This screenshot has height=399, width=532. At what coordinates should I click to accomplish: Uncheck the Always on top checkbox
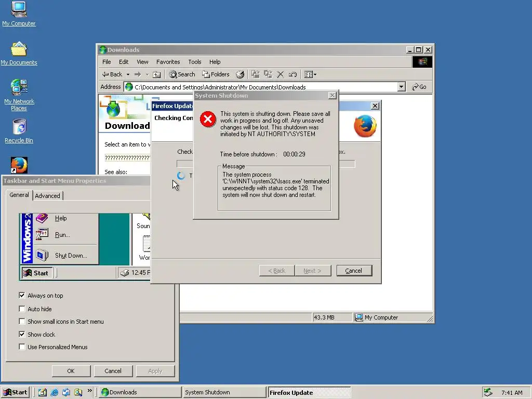22,295
